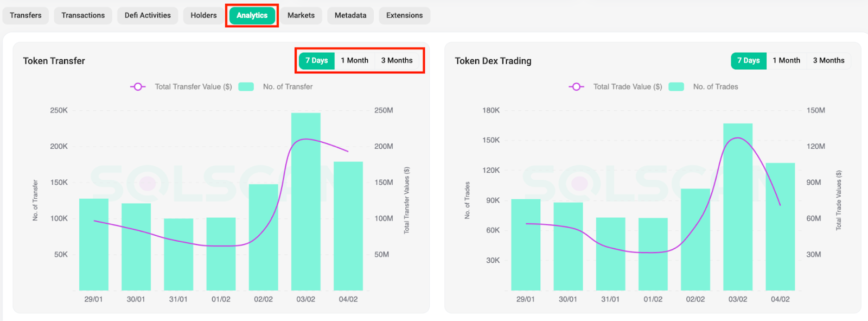Toggle Total Trade Value legend line icon

pyautogui.click(x=576, y=87)
